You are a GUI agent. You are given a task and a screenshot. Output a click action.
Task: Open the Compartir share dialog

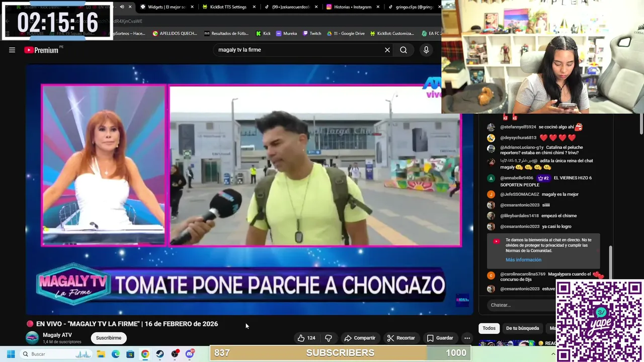click(x=360, y=338)
